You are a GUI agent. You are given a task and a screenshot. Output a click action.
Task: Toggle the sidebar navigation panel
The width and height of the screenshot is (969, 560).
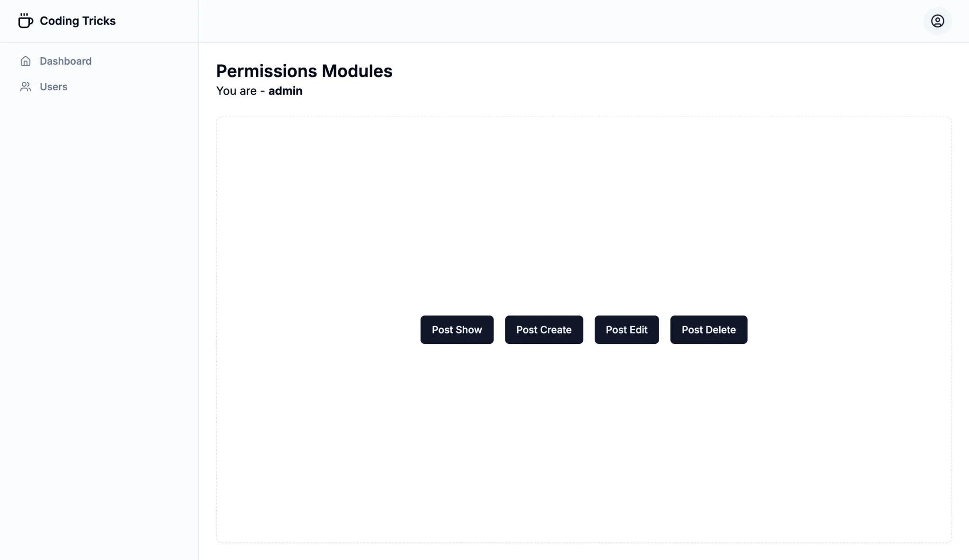25,21
